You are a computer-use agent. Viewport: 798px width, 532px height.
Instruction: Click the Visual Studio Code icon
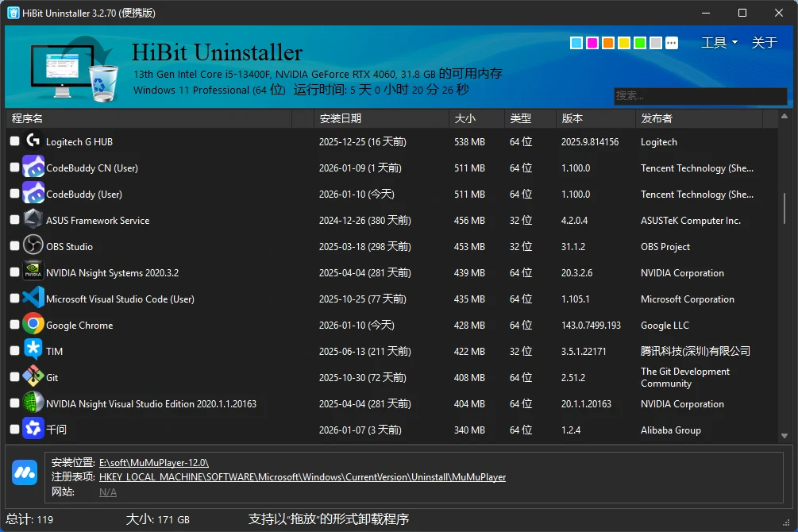click(x=33, y=299)
